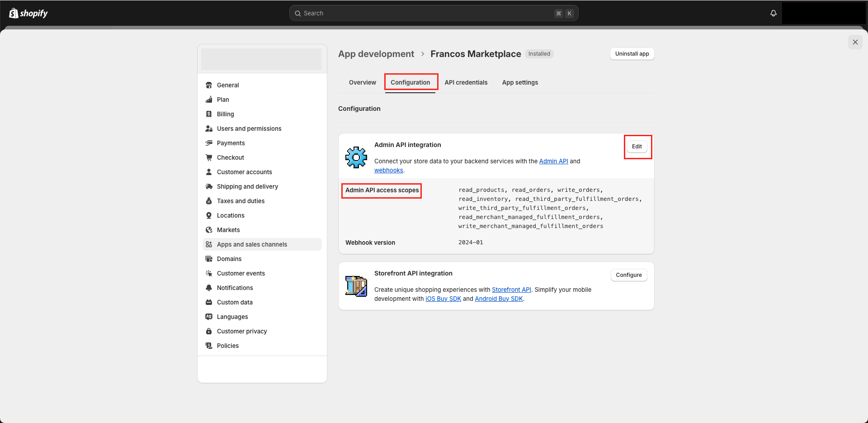Close the settings panel with the X
The width and height of the screenshot is (868, 423).
855,42
